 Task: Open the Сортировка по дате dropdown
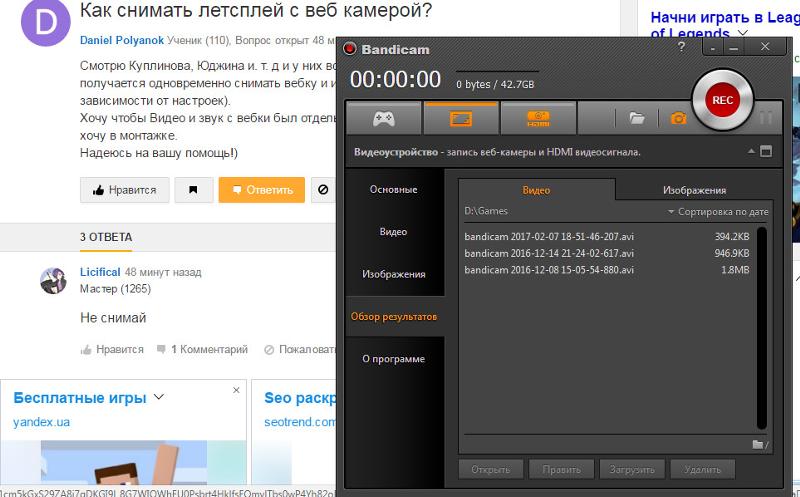(718, 211)
